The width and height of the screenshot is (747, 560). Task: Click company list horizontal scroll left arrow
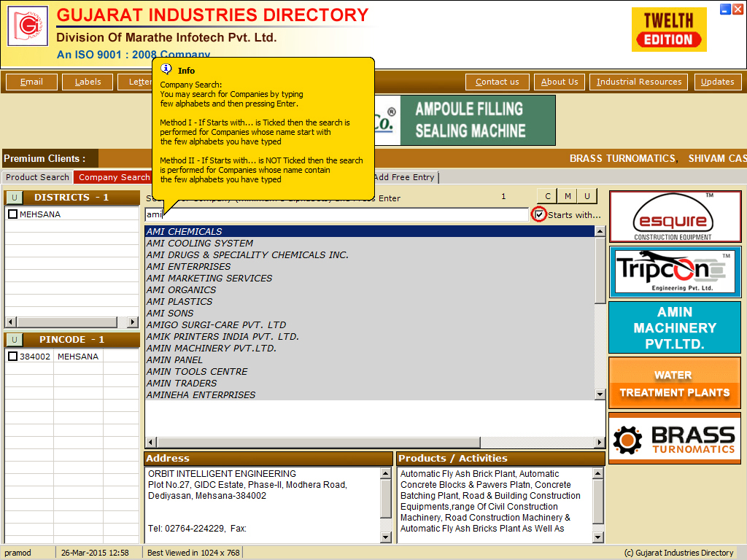pos(151,443)
